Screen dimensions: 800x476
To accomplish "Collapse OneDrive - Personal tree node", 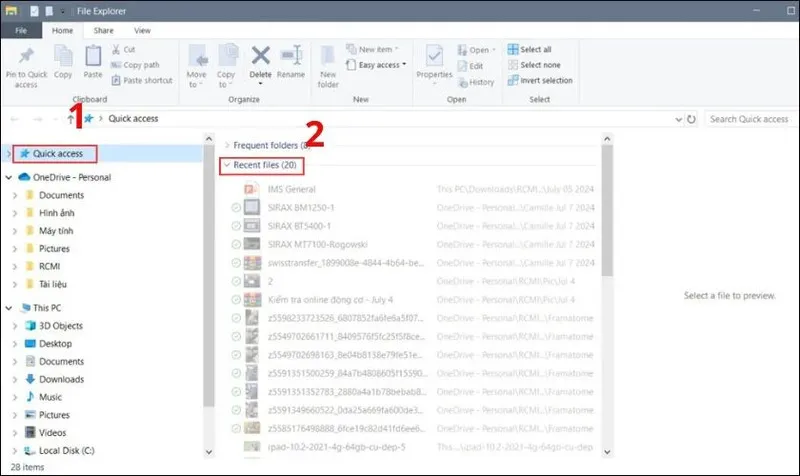I will (x=9, y=178).
